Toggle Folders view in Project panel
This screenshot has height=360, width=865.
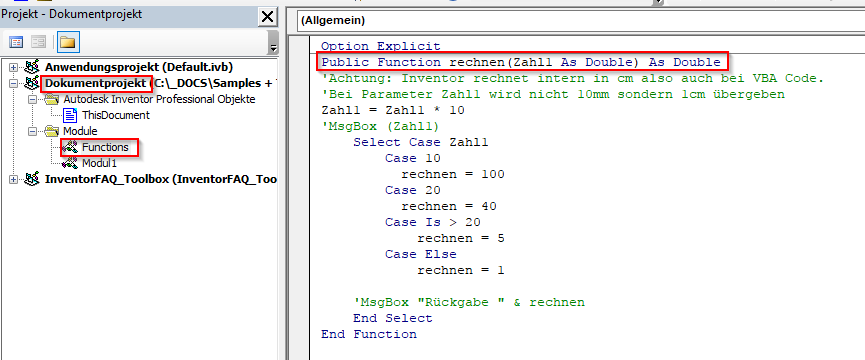click(x=68, y=42)
